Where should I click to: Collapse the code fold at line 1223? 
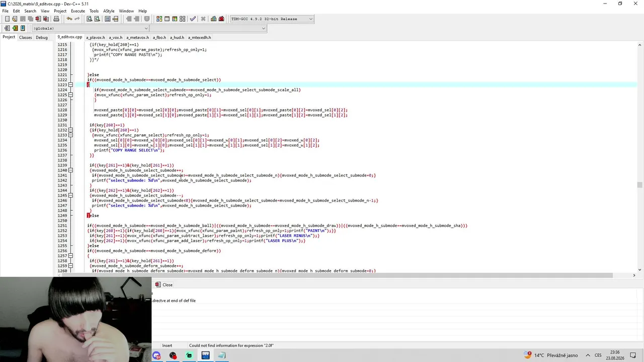[x=70, y=85]
